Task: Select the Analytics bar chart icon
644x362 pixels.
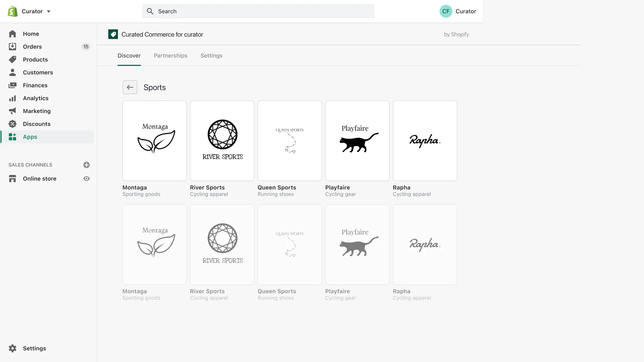Action: point(13,98)
